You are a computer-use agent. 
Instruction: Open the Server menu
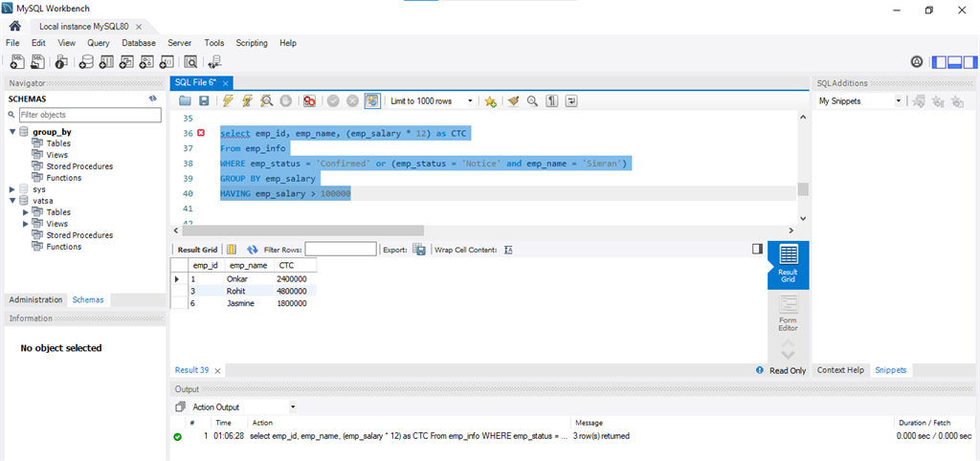tap(179, 43)
